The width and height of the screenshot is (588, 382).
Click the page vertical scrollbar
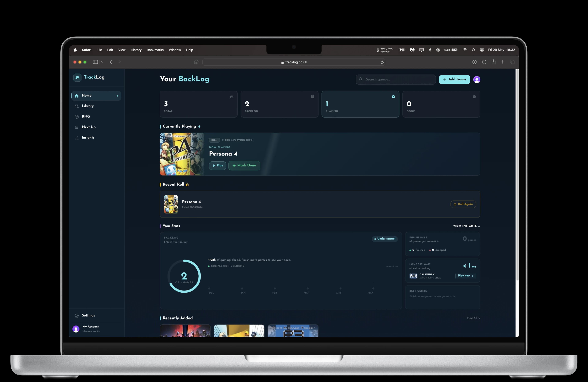tap(517, 175)
